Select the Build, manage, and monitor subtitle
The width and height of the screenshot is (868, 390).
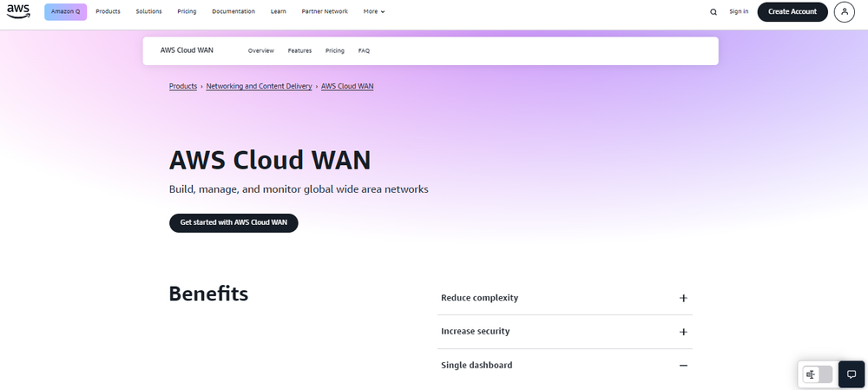[x=299, y=189]
